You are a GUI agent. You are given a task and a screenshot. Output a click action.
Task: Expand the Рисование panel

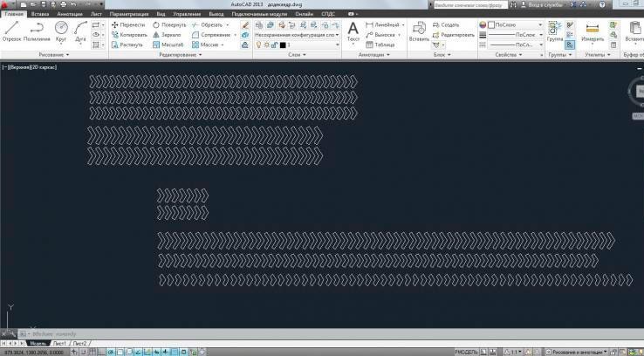(55, 55)
